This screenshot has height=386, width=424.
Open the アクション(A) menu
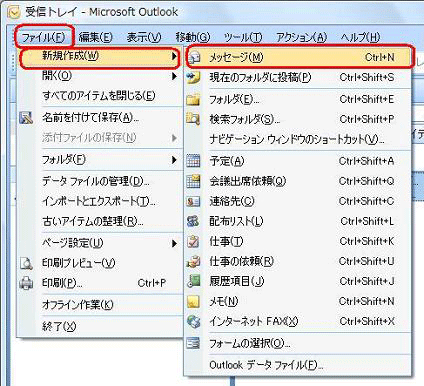[302, 37]
